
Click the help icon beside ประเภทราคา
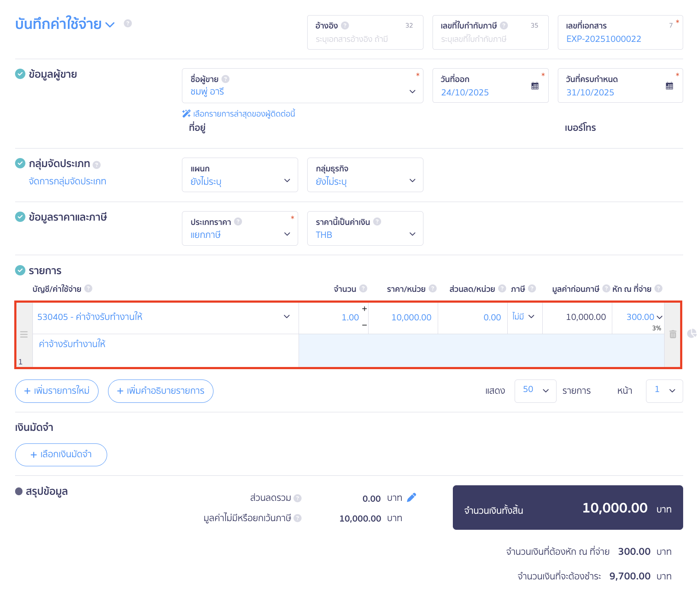(238, 221)
